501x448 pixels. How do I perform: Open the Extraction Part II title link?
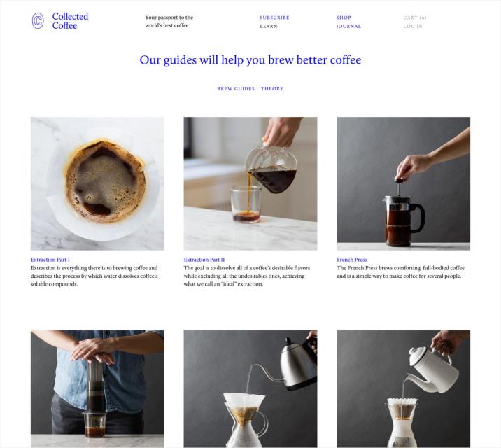pos(204,260)
